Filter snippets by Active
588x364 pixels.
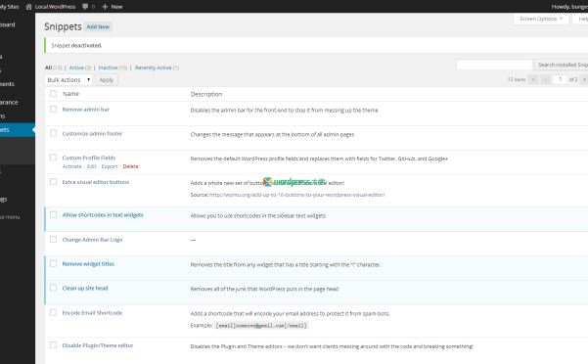76,68
